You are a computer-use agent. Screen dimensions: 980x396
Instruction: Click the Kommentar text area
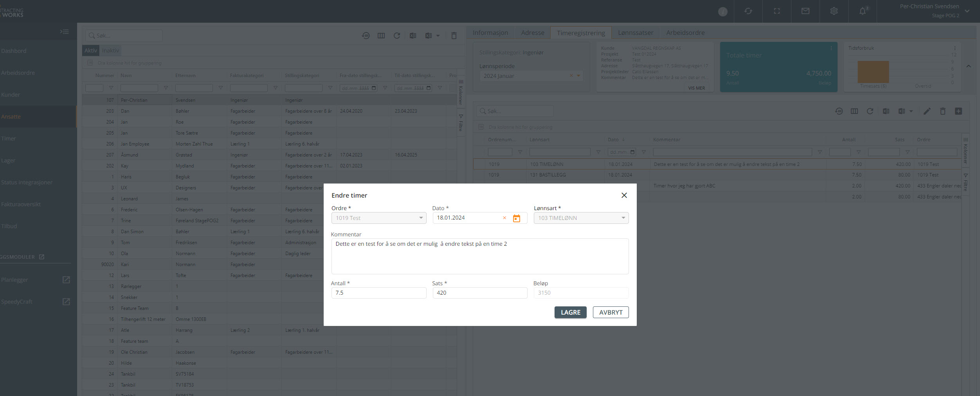tap(480, 256)
